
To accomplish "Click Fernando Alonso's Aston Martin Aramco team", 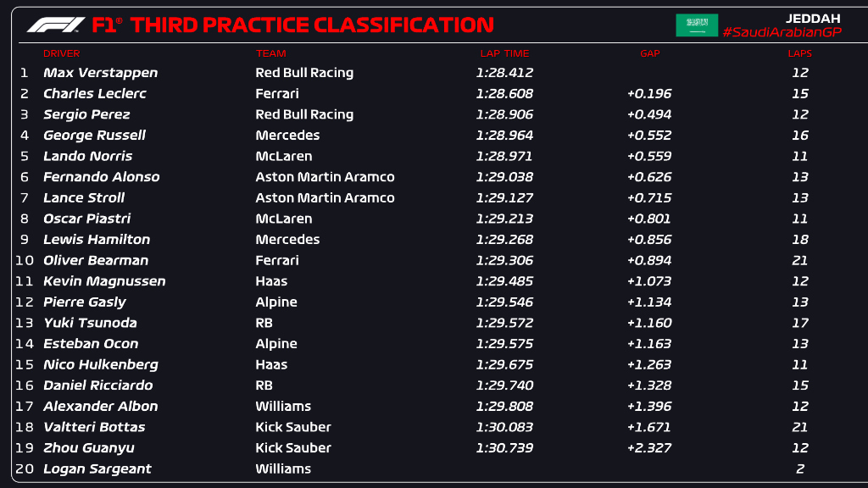I will (325, 177).
